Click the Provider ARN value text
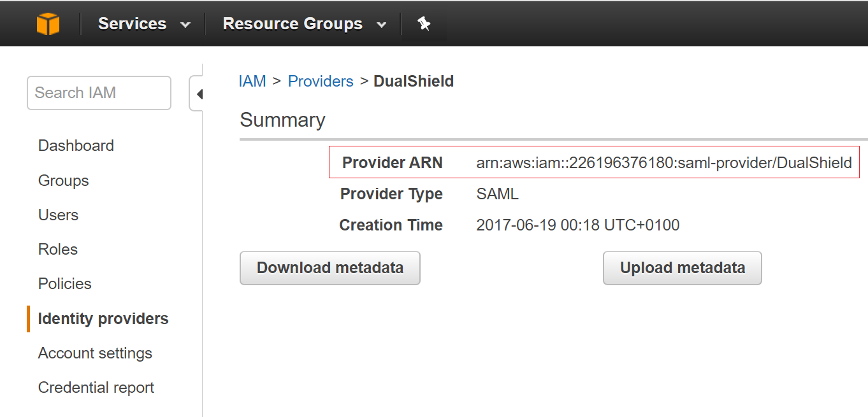The image size is (868, 417). click(663, 163)
